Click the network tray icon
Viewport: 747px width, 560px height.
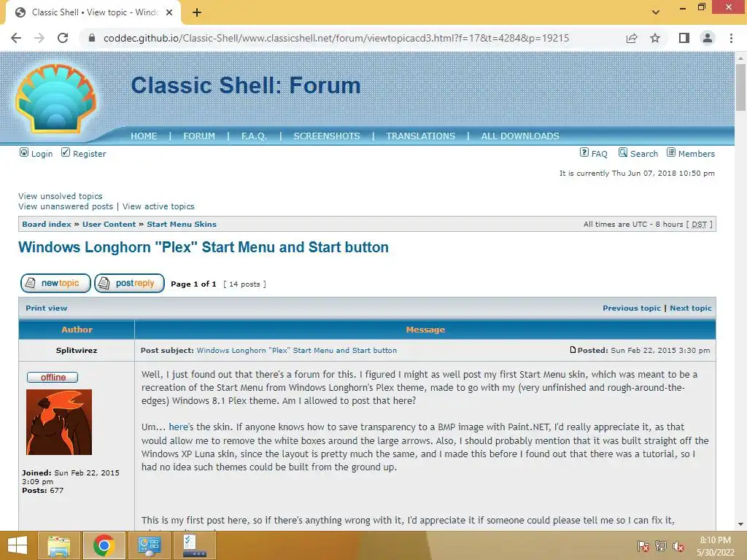(661, 546)
